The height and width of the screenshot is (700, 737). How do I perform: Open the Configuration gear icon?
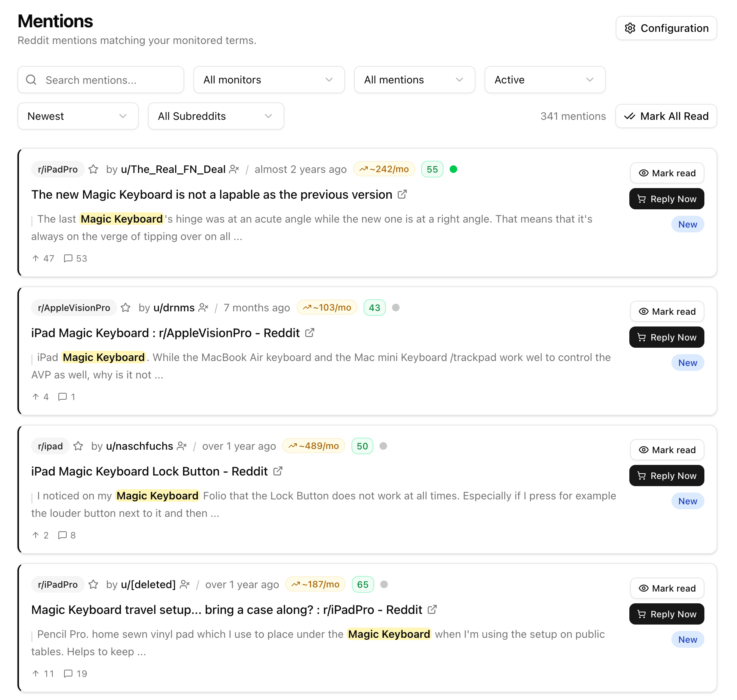point(630,28)
